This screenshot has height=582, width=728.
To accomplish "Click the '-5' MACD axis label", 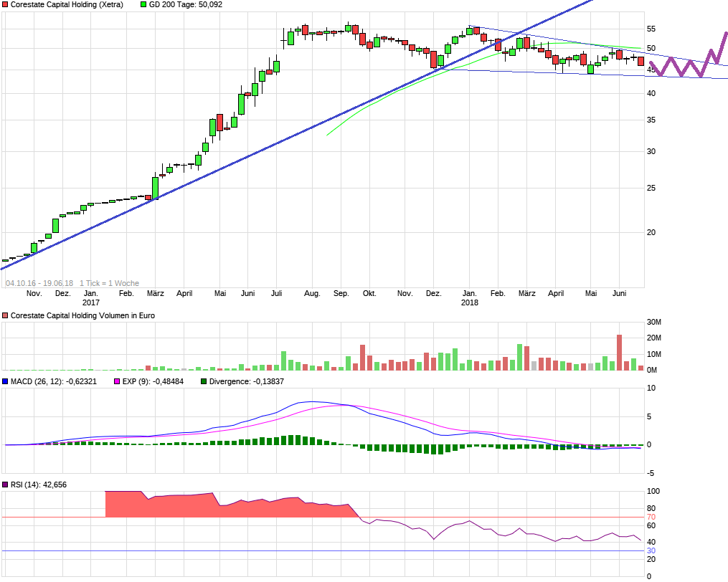I will point(650,473).
